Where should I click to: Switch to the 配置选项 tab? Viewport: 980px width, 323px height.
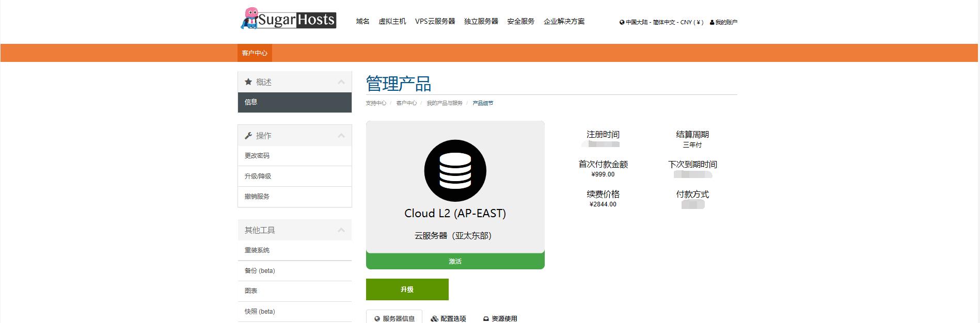pyautogui.click(x=448, y=318)
